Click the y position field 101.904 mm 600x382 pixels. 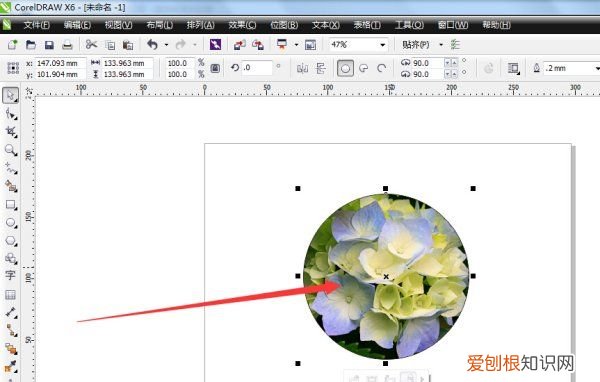click(x=60, y=74)
